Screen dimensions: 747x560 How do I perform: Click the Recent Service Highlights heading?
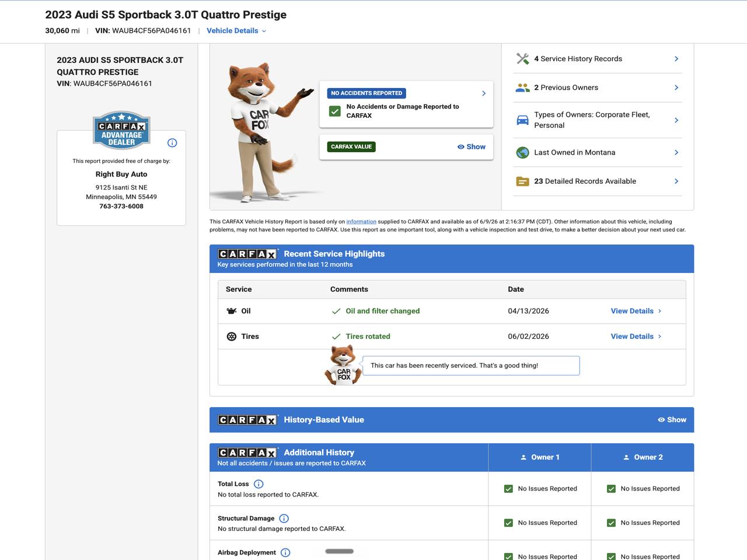click(334, 254)
